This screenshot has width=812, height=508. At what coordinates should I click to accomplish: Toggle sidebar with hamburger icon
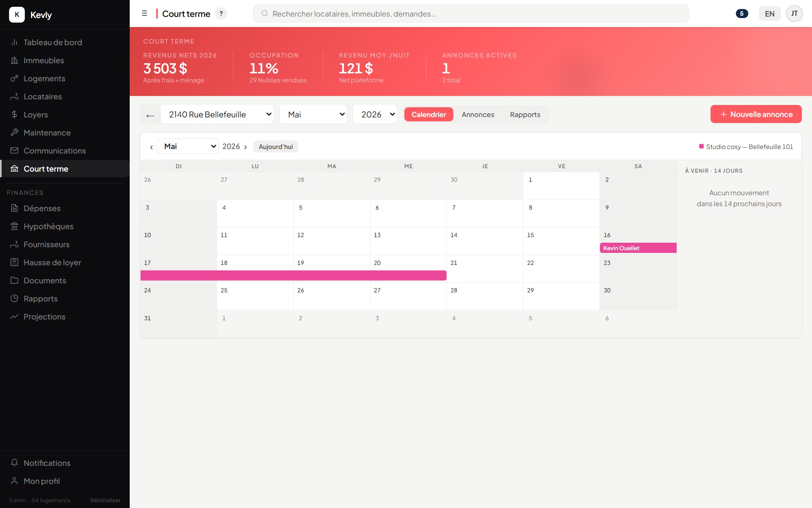[144, 14]
